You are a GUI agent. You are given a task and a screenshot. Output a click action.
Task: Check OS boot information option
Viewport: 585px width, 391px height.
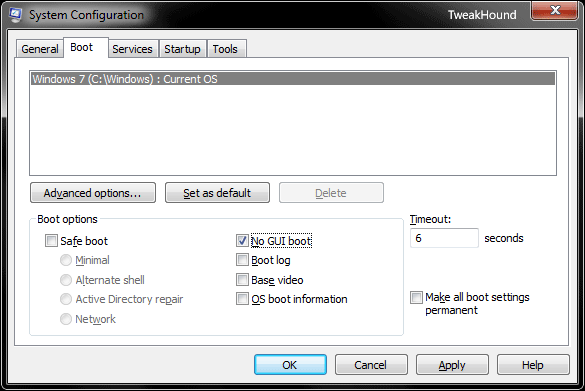tap(242, 298)
